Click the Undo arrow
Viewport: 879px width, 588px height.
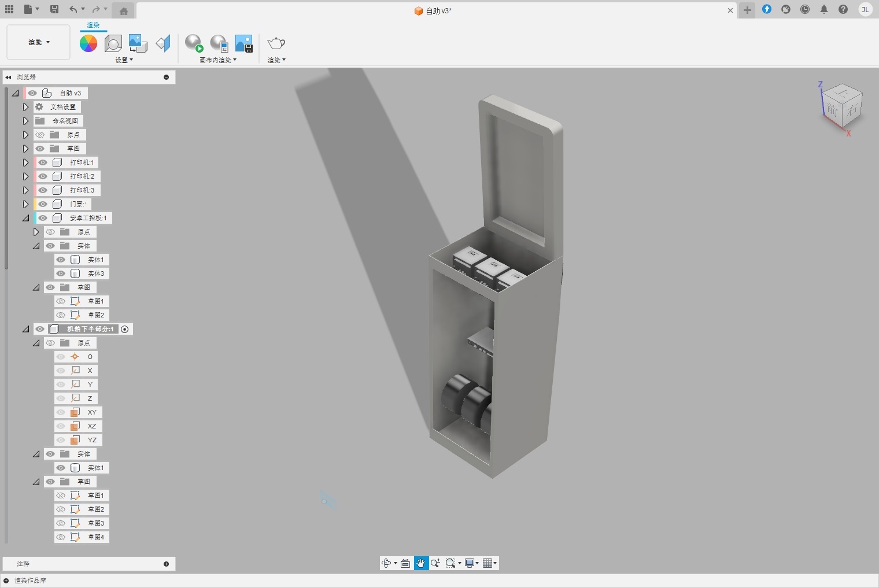tap(73, 9)
